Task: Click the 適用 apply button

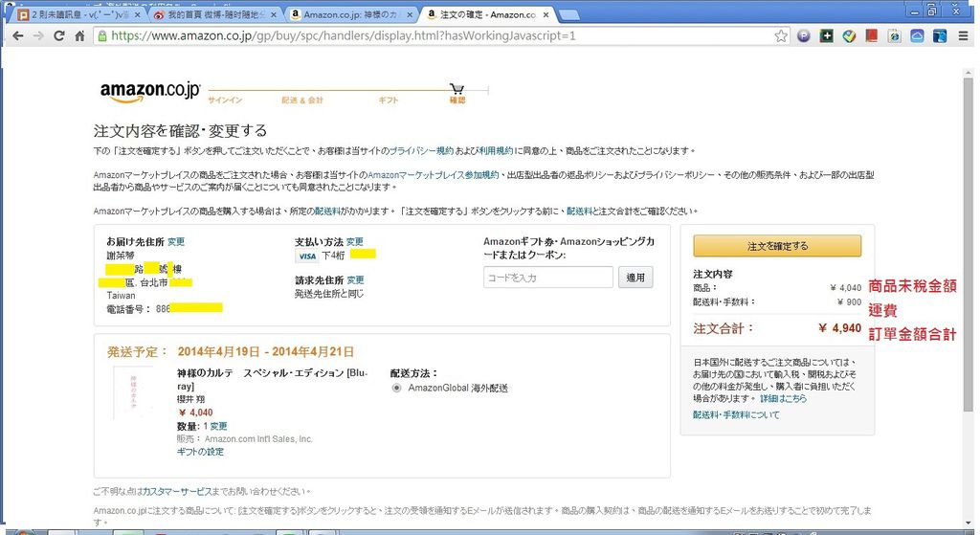Action: click(x=635, y=278)
